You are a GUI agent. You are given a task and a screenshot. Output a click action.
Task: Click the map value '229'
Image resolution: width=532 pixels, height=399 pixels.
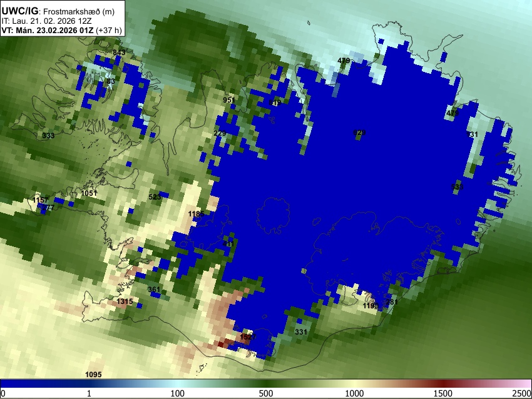tap(220, 133)
